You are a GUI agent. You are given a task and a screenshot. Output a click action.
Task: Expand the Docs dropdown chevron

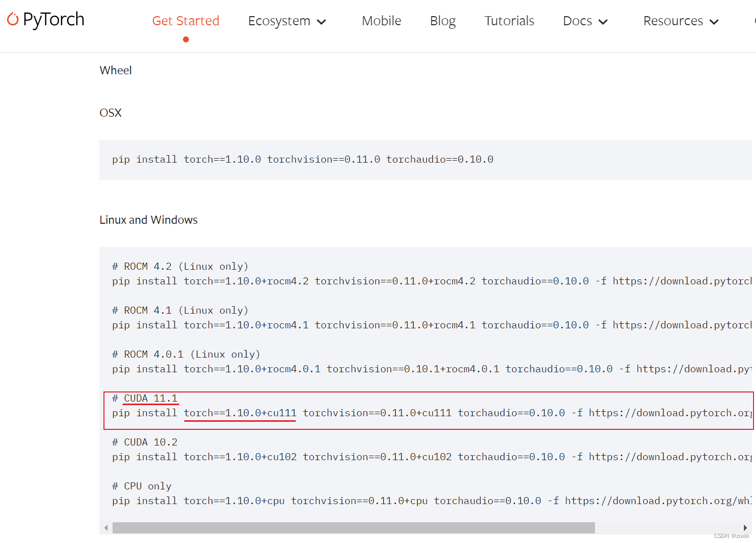[x=604, y=22]
